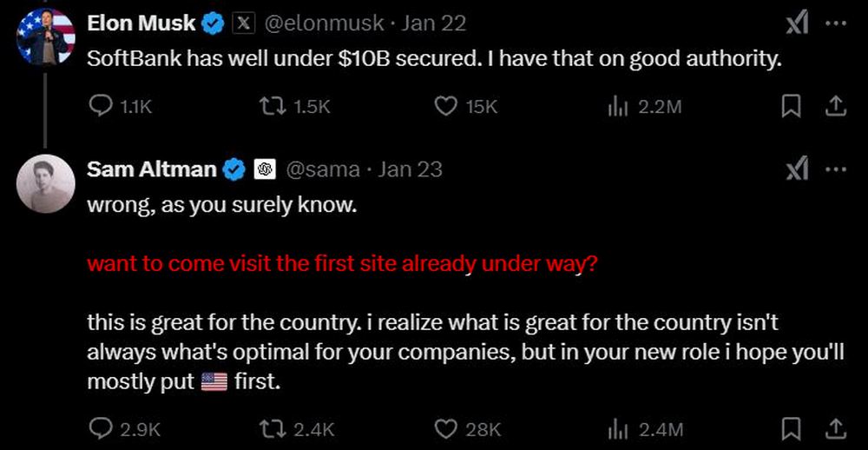Open more options for Sam Altman's tweet
The width and height of the screenshot is (868, 450).
click(835, 169)
